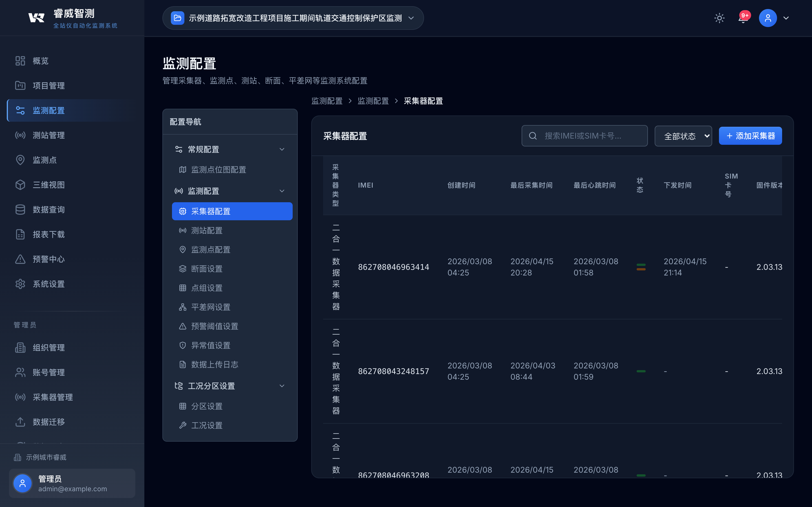Click the project folder icon in header
Image resolution: width=812 pixels, height=507 pixels.
click(x=178, y=18)
